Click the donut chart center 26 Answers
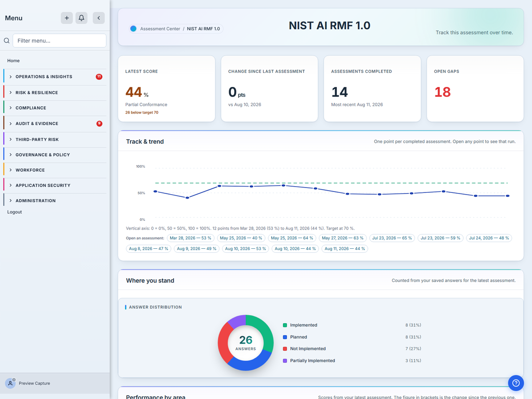This screenshot has width=532, height=399. (246, 343)
